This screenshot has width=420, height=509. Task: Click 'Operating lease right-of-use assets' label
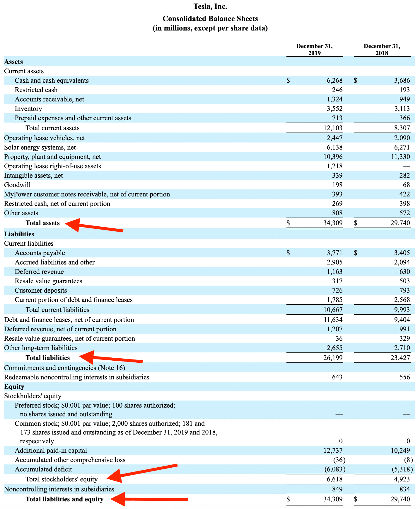coord(52,166)
